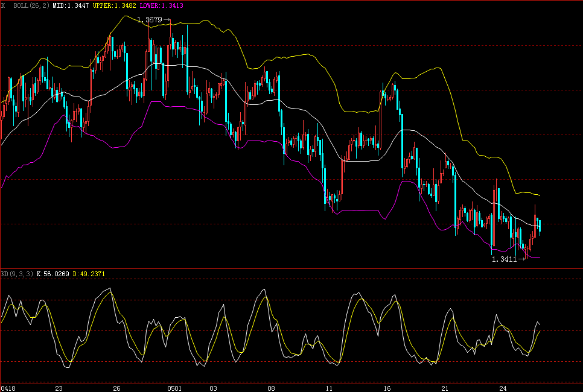The width and height of the screenshot is (583, 392).
Task: Select the 24 date label on axis
Action: 503,388
